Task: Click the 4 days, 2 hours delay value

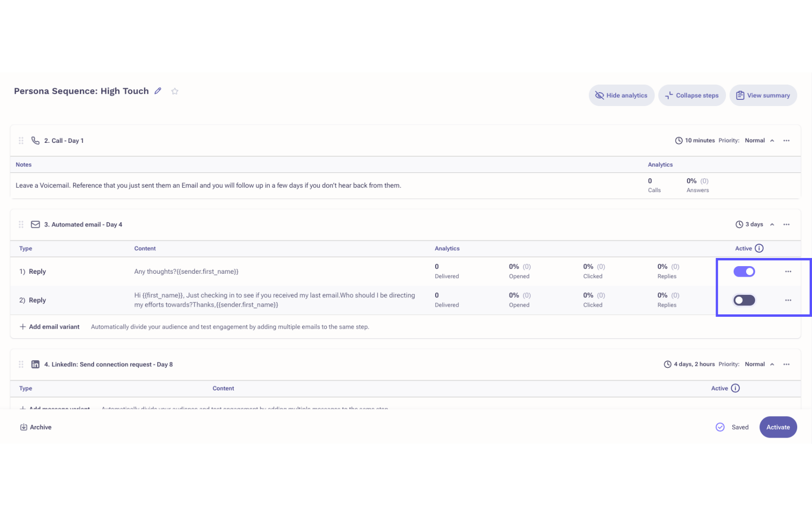Action: [694, 364]
